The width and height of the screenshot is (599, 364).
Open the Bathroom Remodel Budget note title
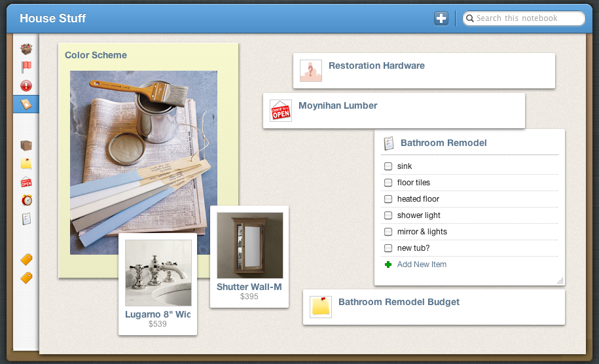tap(399, 302)
